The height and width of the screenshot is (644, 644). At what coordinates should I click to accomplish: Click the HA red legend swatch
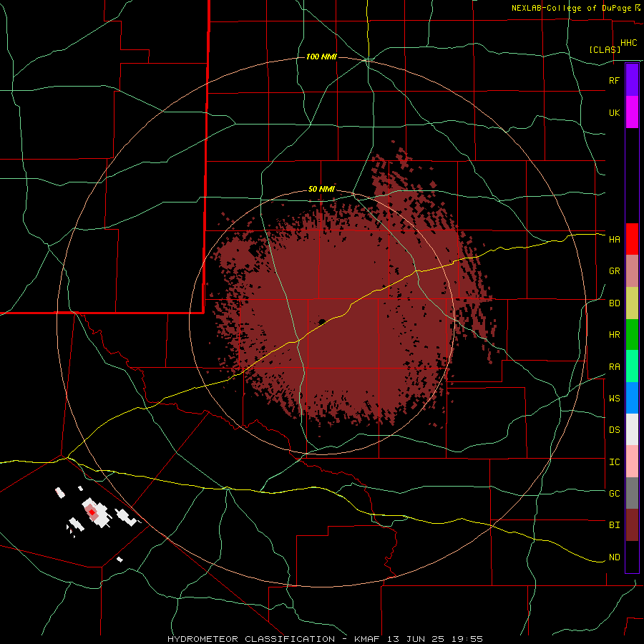(632, 239)
